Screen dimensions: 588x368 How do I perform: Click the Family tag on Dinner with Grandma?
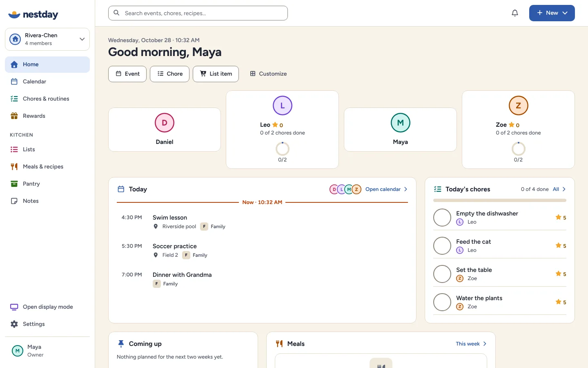165,284
